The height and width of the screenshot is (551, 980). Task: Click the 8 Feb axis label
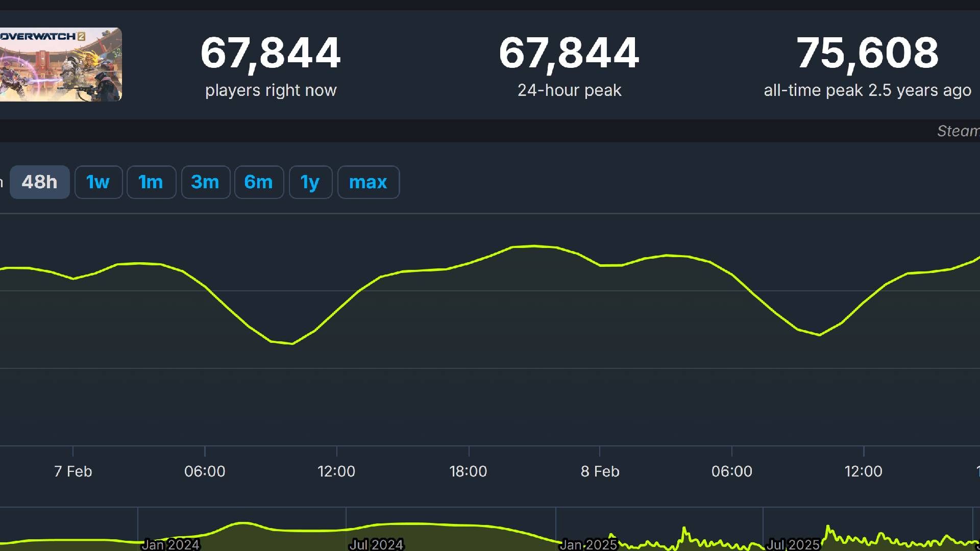(600, 471)
